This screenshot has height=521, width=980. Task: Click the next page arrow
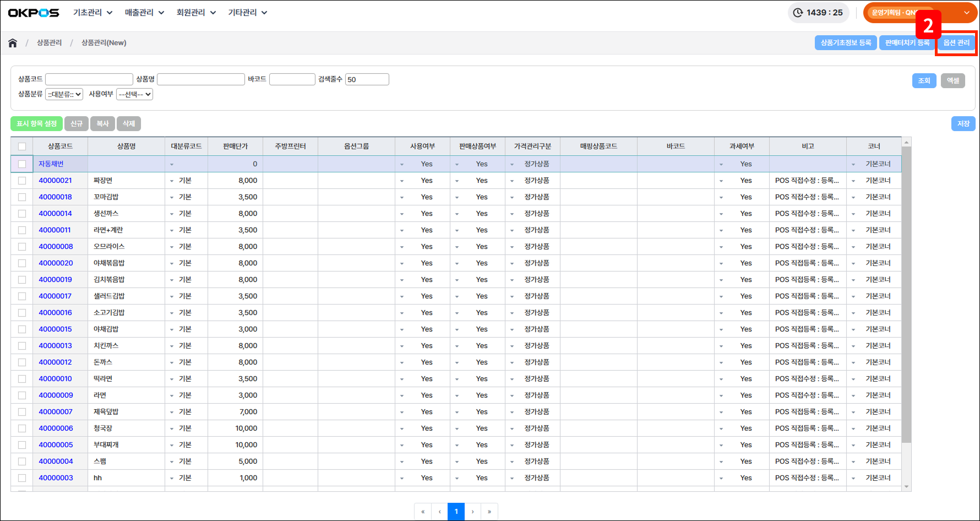point(472,512)
